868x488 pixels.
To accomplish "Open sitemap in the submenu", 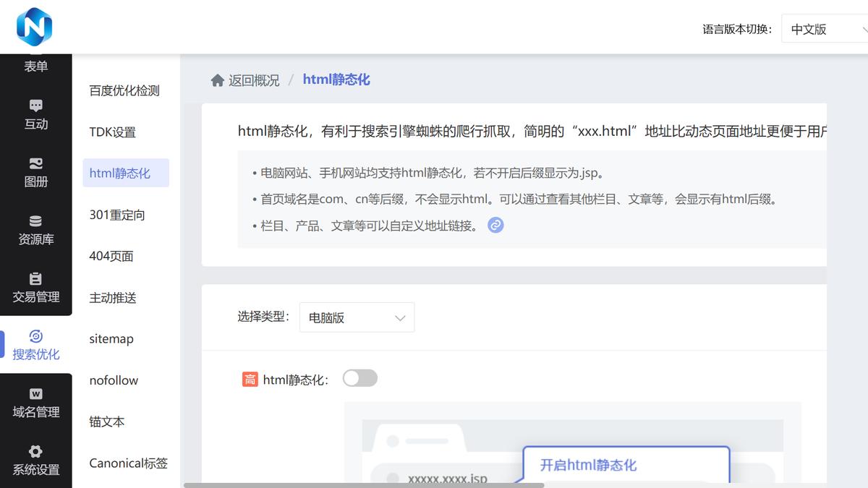I will coord(111,338).
